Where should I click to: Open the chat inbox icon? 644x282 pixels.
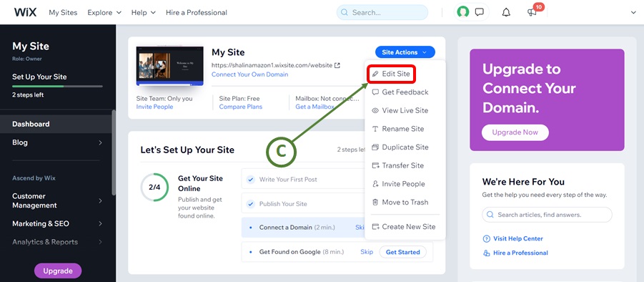click(x=480, y=12)
